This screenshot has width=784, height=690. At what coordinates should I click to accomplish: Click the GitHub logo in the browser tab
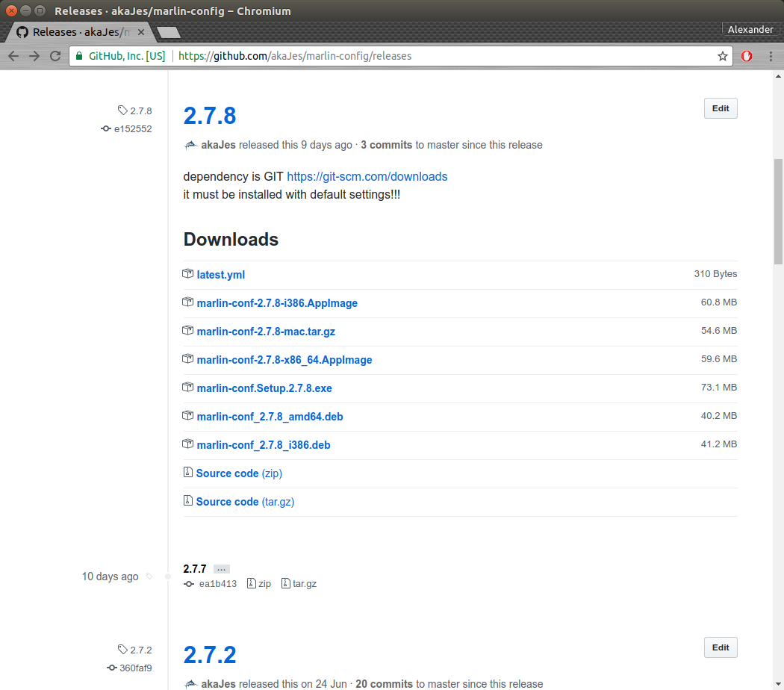point(22,31)
